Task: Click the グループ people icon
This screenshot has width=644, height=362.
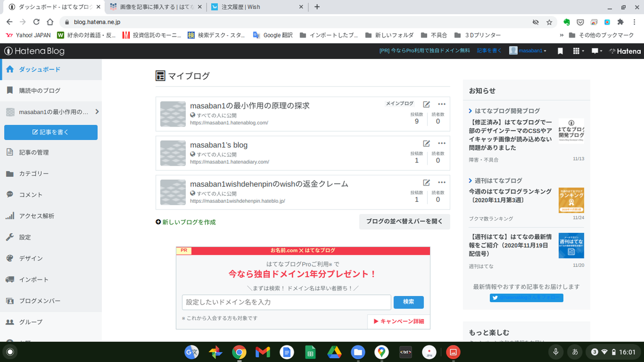Action: tap(10, 322)
